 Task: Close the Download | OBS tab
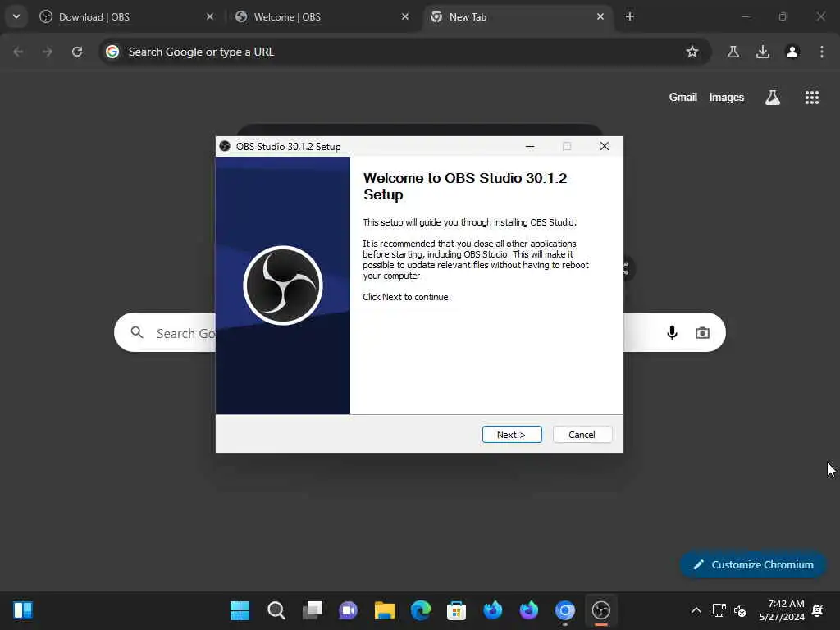coord(210,17)
